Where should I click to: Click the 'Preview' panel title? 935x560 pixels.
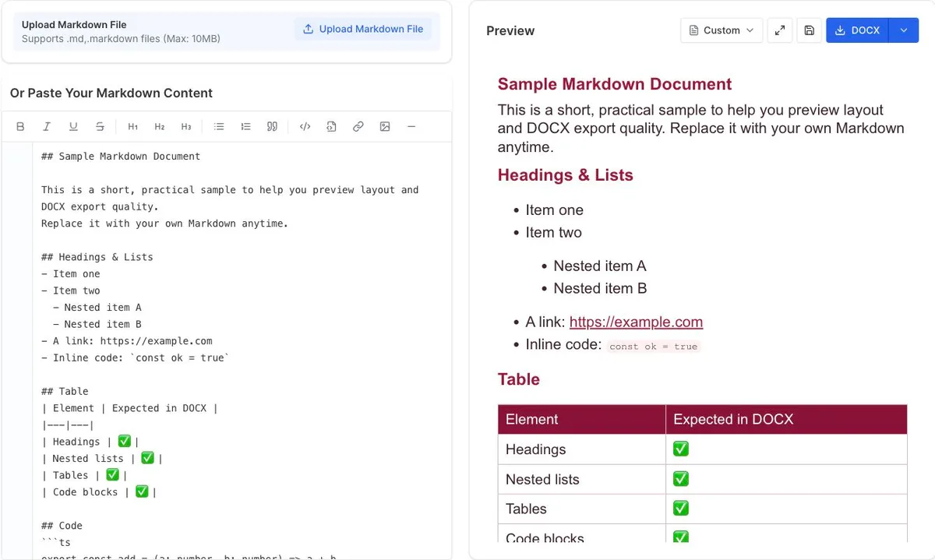click(x=510, y=30)
